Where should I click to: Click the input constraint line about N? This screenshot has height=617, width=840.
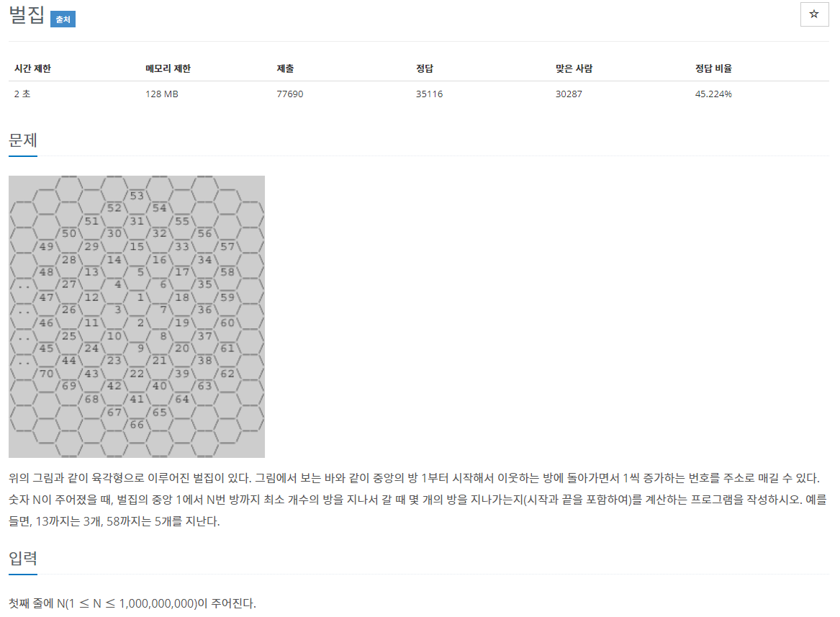coord(132,603)
